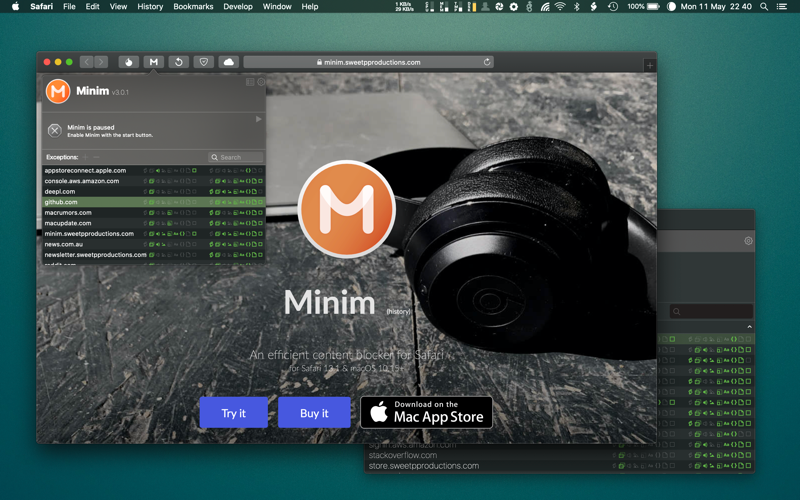The image size is (800, 500).
Task: Go forward with Safari's forward arrow
Action: pos(101,62)
